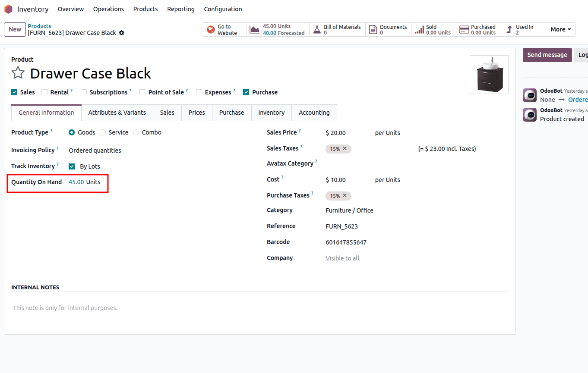Click the Bill of Materials flask icon
The height and width of the screenshot is (373, 588).
[x=316, y=29]
